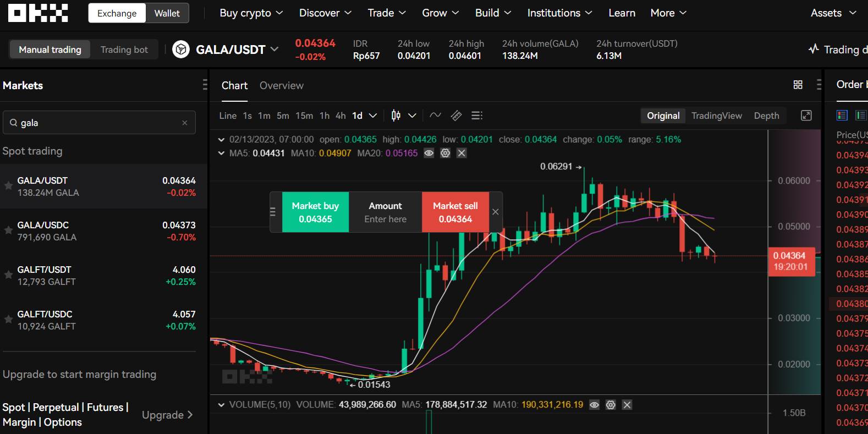Viewport: 868px width, 434px height.
Task: Open MA indicator settings gear
Action: coord(445,153)
